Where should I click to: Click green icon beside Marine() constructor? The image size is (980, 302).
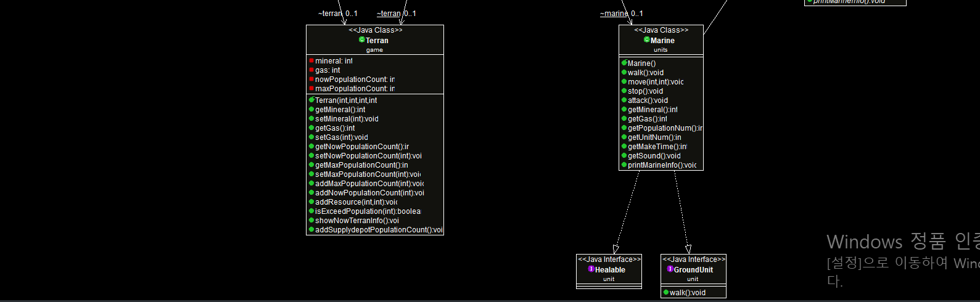click(624, 63)
